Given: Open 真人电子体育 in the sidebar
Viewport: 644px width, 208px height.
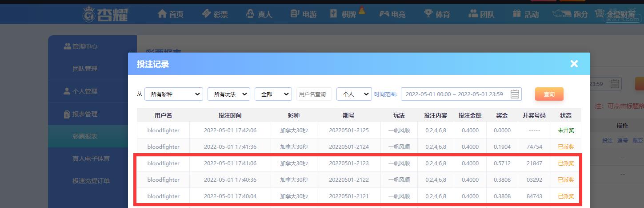Looking at the screenshot, I should (x=91, y=159).
